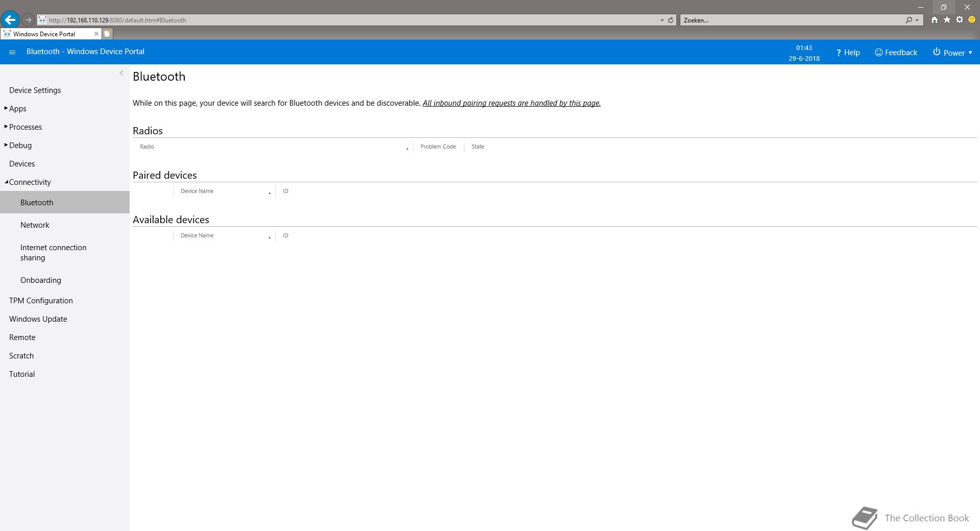The image size is (980, 531).
Task: Click the browser back arrow button
Action: click(x=10, y=20)
